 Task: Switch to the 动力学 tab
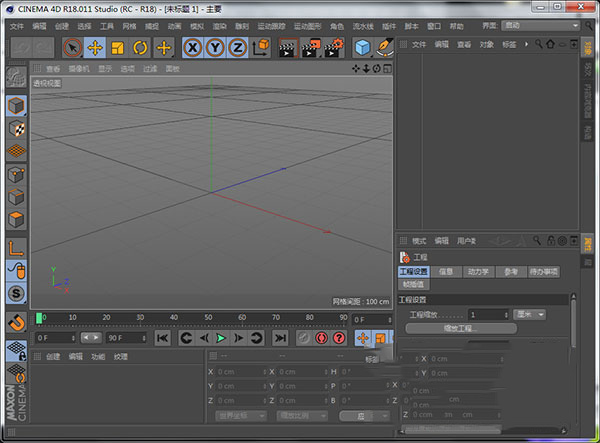click(478, 271)
